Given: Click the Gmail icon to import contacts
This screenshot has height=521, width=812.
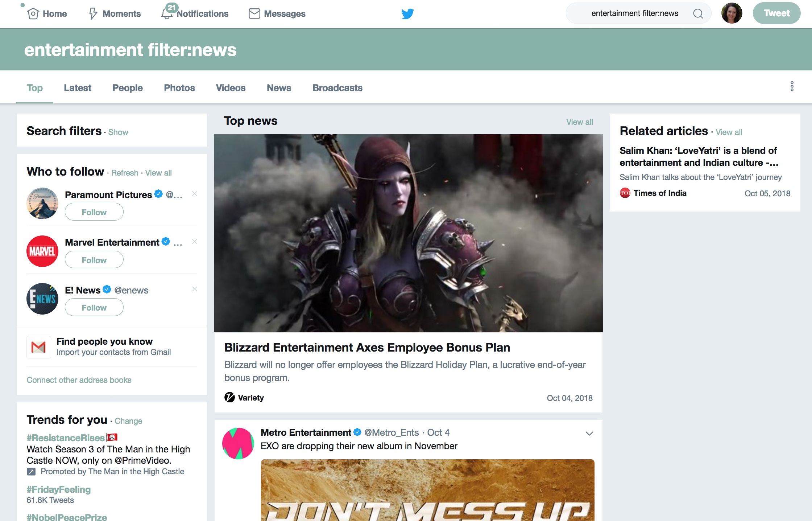Looking at the screenshot, I should tap(38, 347).
